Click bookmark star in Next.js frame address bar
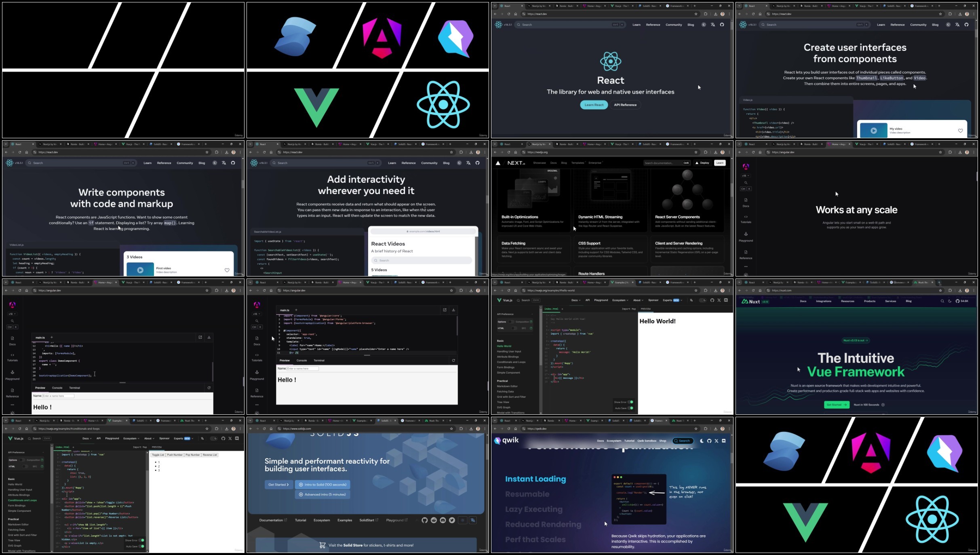Image resolution: width=980 pixels, height=555 pixels. (696, 152)
